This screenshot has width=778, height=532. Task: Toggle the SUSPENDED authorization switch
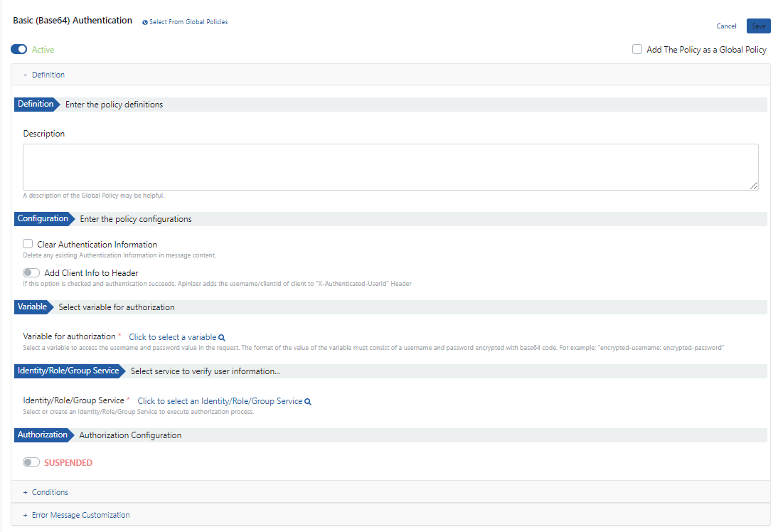(31, 462)
